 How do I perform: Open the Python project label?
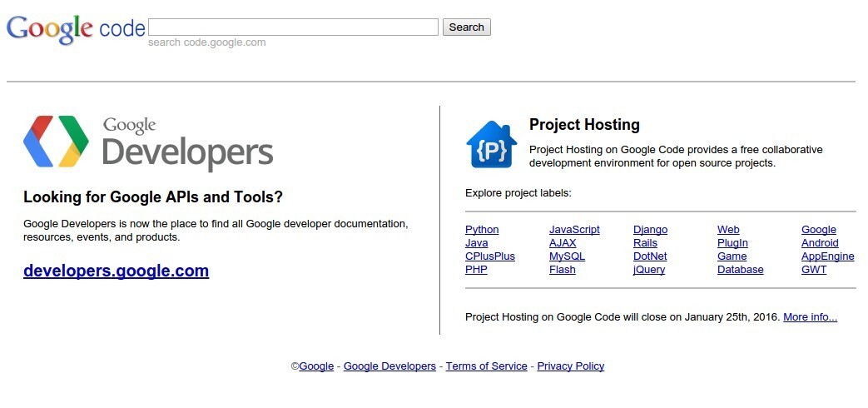tap(482, 230)
